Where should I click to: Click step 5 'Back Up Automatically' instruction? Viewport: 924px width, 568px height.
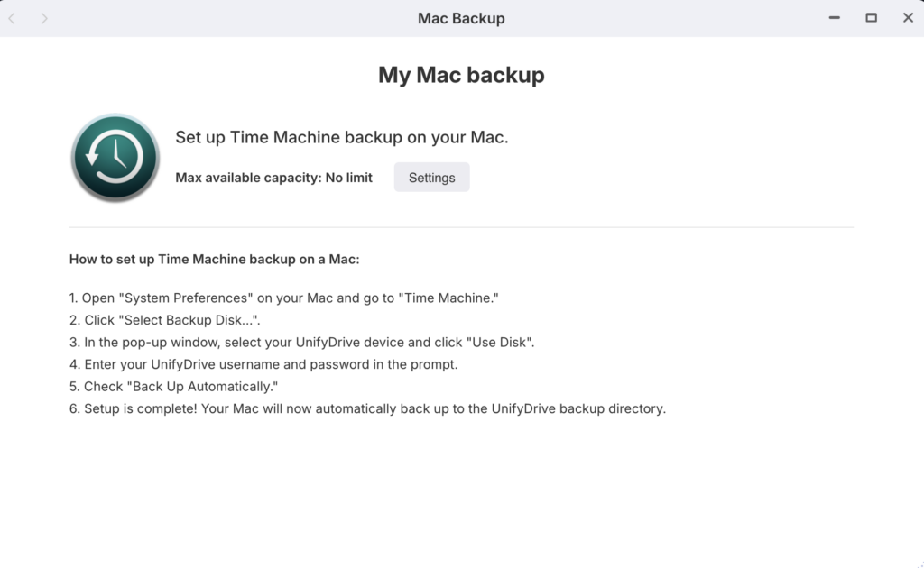(173, 387)
